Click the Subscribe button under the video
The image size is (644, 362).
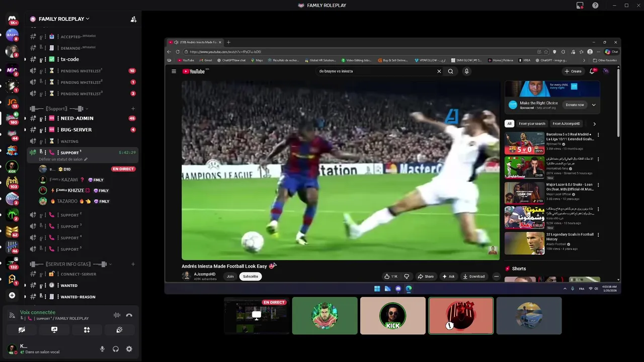pos(251,276)
